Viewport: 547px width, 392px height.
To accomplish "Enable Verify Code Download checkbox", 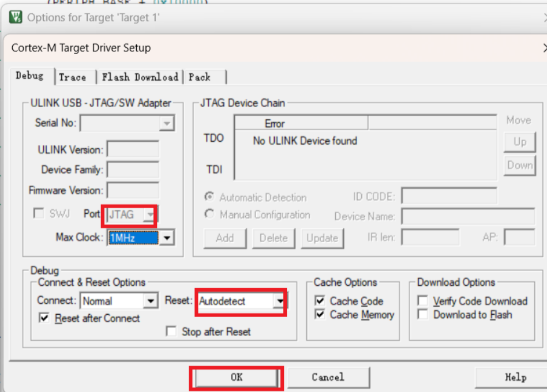I will tap(423, 300).
